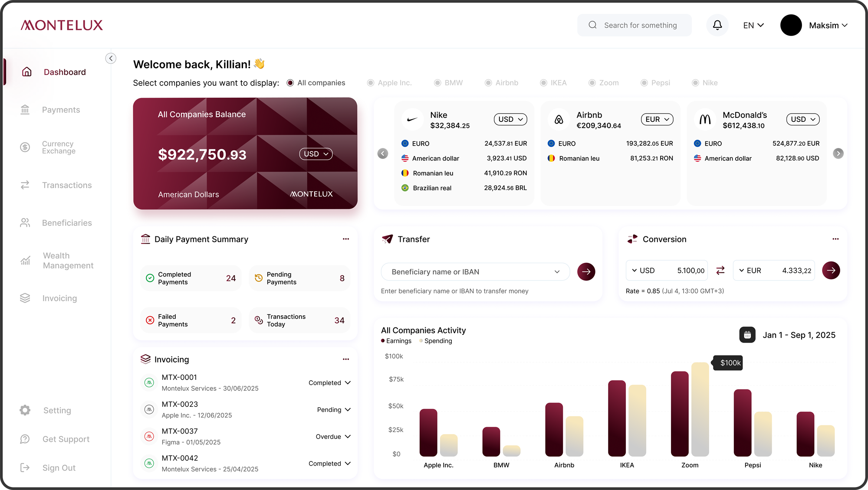This screenshot has width=868, height=490.
Task: Click the MTX-0001 invoice status icon
Action: 149,382
